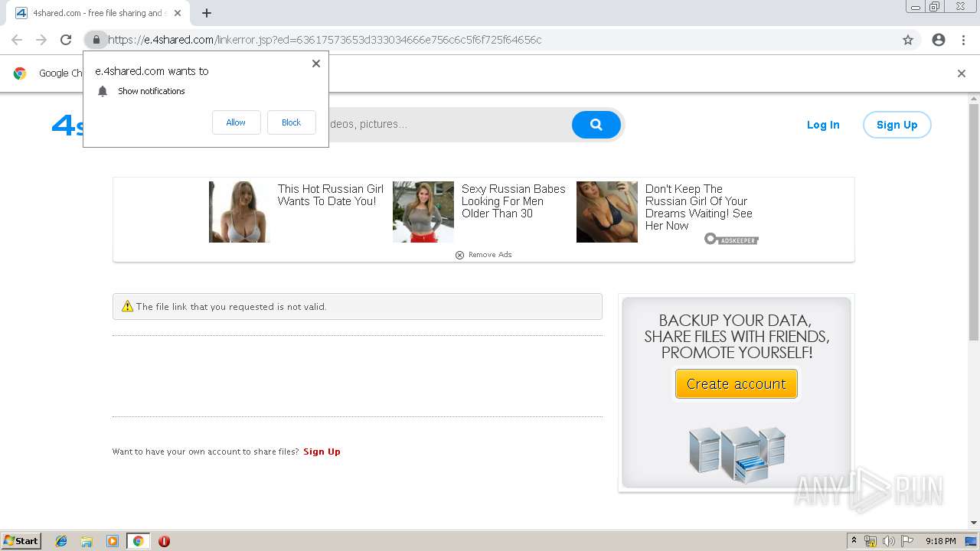Open the Log In link
This screenshot has width=980, height=551.
(x=823, y=125)
